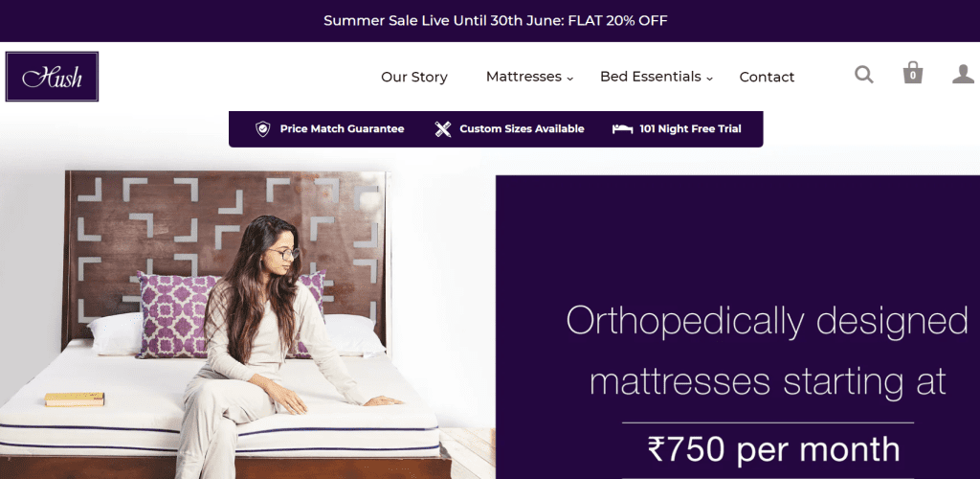Open the shopping bag cart icon

912,73
